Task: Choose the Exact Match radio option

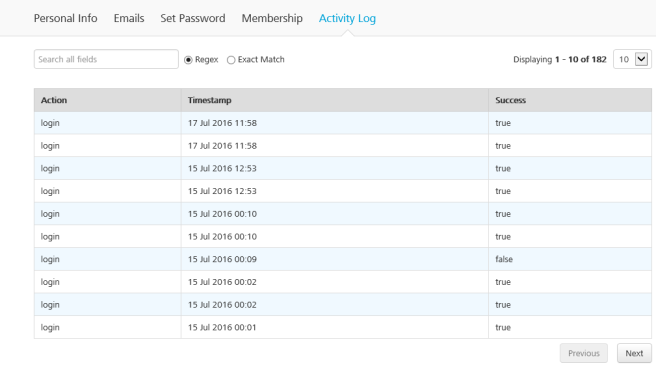Action: pyautogui.click(x=231, y=60)
